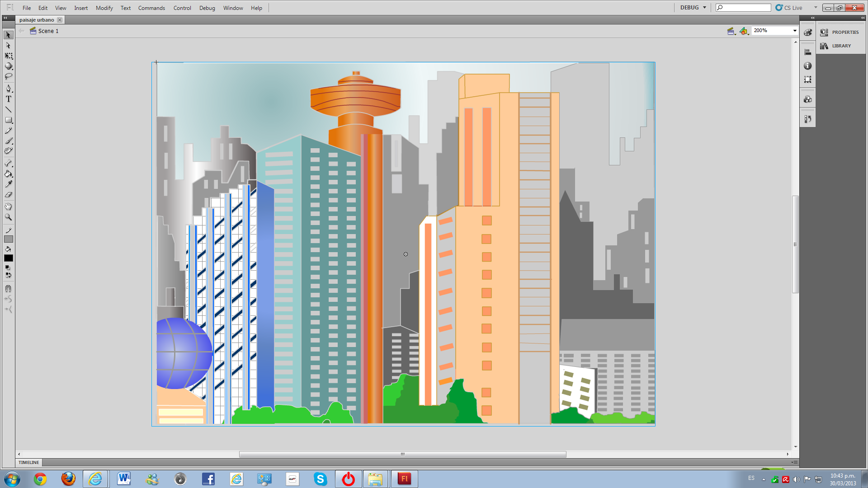The width and height of the screenshot is (868, 488).
Task: Open the Align panel icon
Action: click(807, 52)
